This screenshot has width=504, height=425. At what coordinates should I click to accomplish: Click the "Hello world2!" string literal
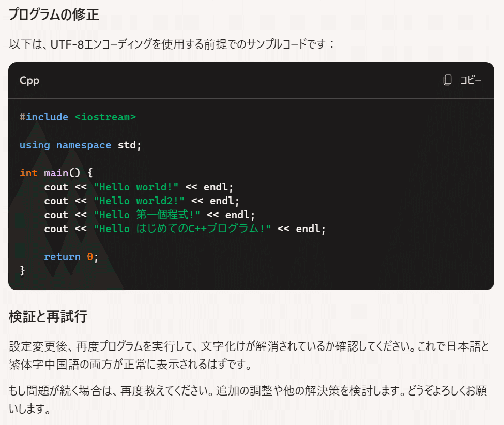click(x=139, y=201)
